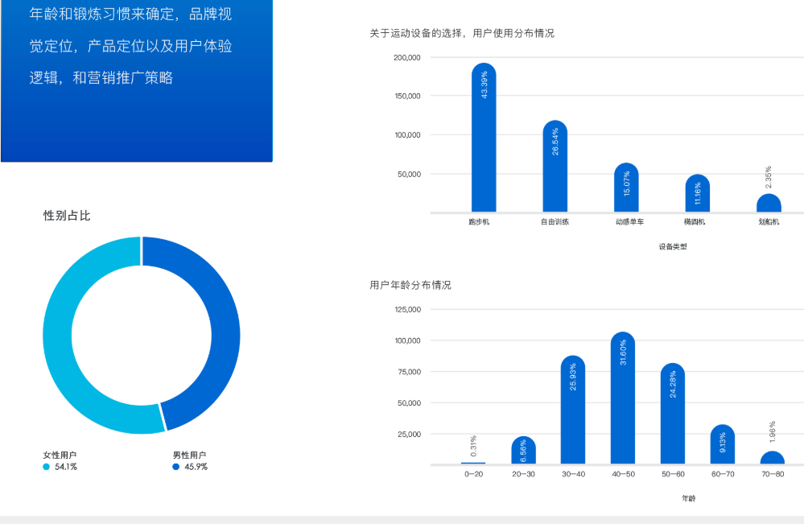Click the '150,000' y-axis value
This screenshot has width=804, height=532.
point(408,96)
